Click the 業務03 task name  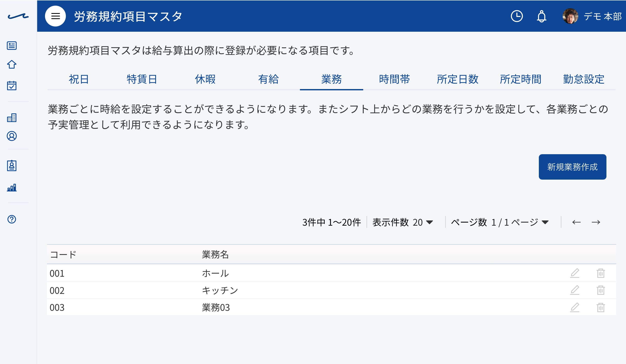(x=216, y=308)
